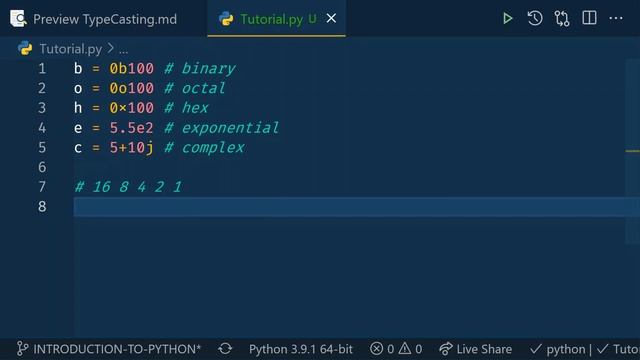Click the python checkmark status item
Viewport: 640px width, 360px height.
pyautogui.click(x=557, y=349)
